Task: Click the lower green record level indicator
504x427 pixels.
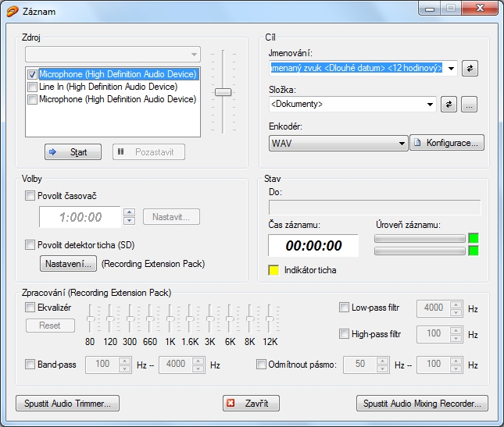Action: pos(474,251)
